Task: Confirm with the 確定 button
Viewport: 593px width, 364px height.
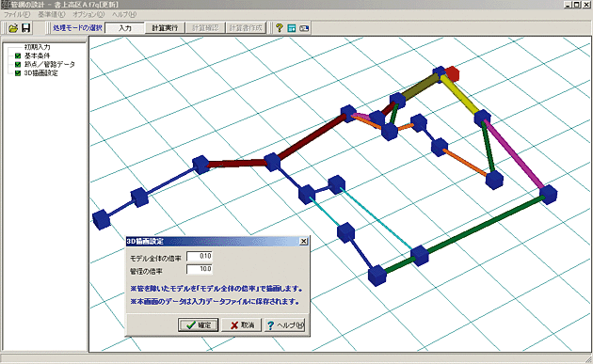Action: pyautogui.click(x=199, y=325)
